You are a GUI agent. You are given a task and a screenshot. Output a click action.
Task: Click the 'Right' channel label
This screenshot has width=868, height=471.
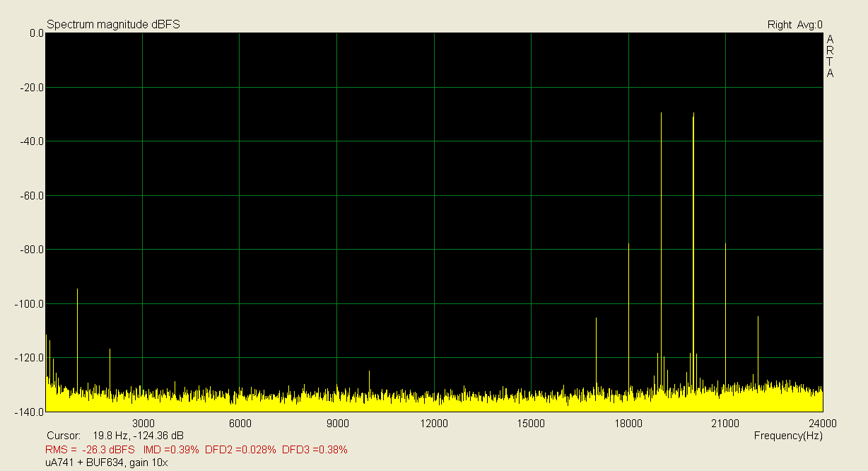point(780,25)
